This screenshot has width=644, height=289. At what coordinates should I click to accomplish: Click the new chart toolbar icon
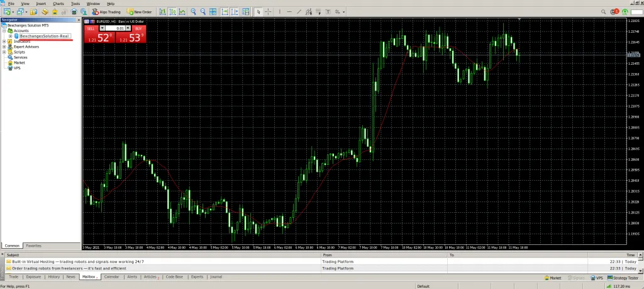(x=7, y=11)
